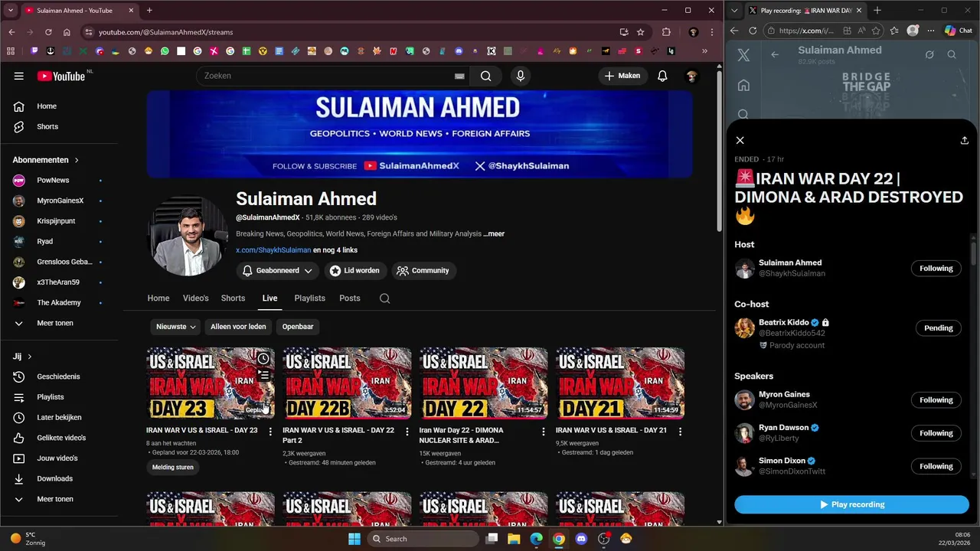Open Chrome extensions puzzle icon

pyautogui.click(x=666, y=32)
